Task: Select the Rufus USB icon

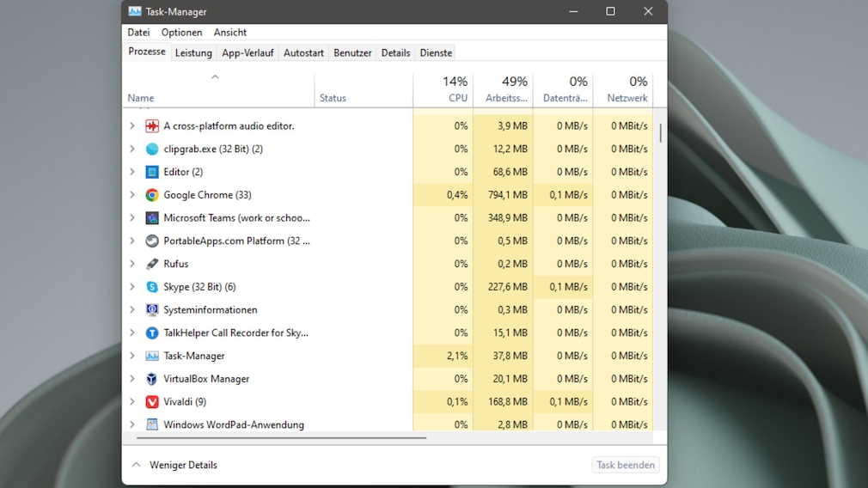Action: click(152, 264)
